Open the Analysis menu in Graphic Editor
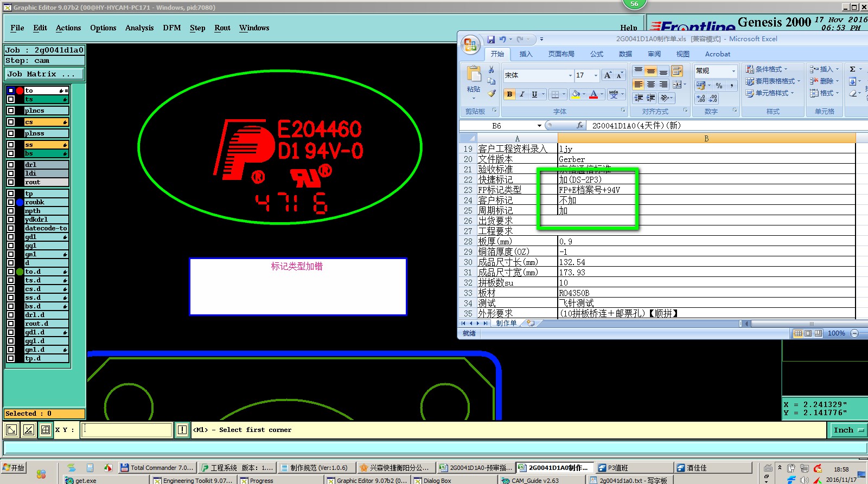 click(139, 28)
